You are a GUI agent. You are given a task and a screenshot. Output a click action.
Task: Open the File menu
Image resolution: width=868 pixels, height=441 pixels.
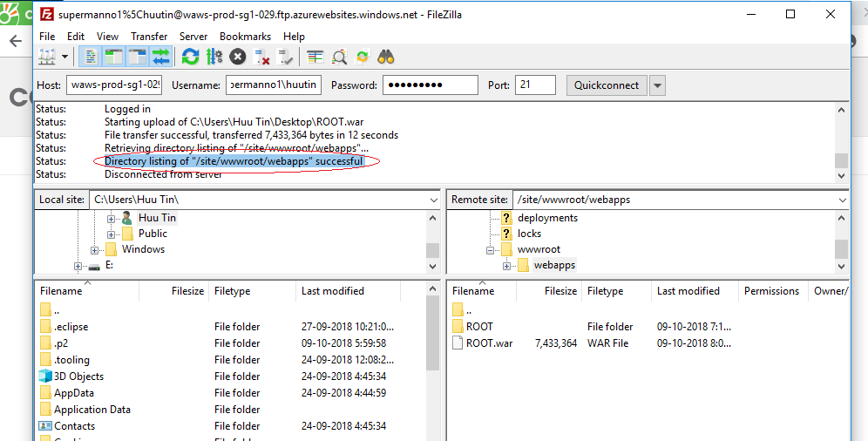(47, 37)
